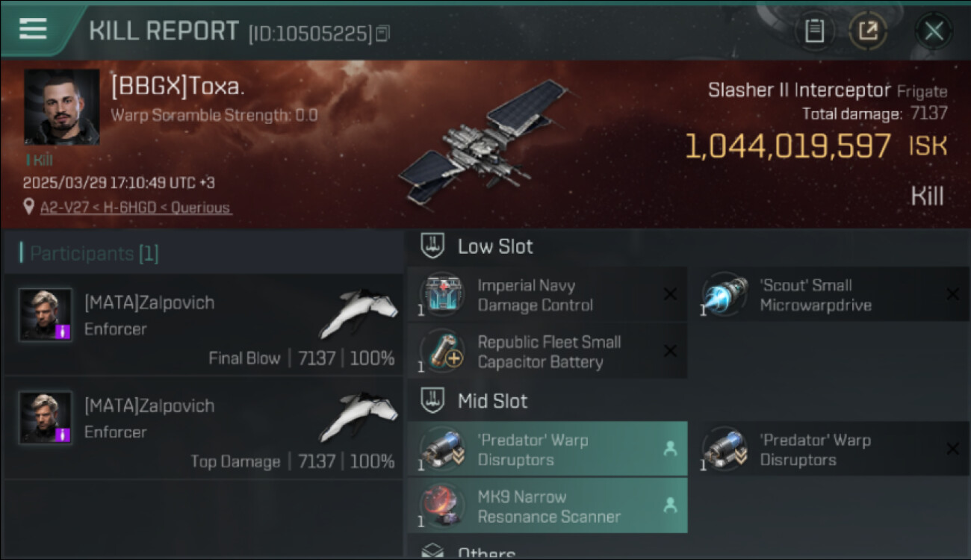Open the hamburger menu icon

tap(33, 29)
